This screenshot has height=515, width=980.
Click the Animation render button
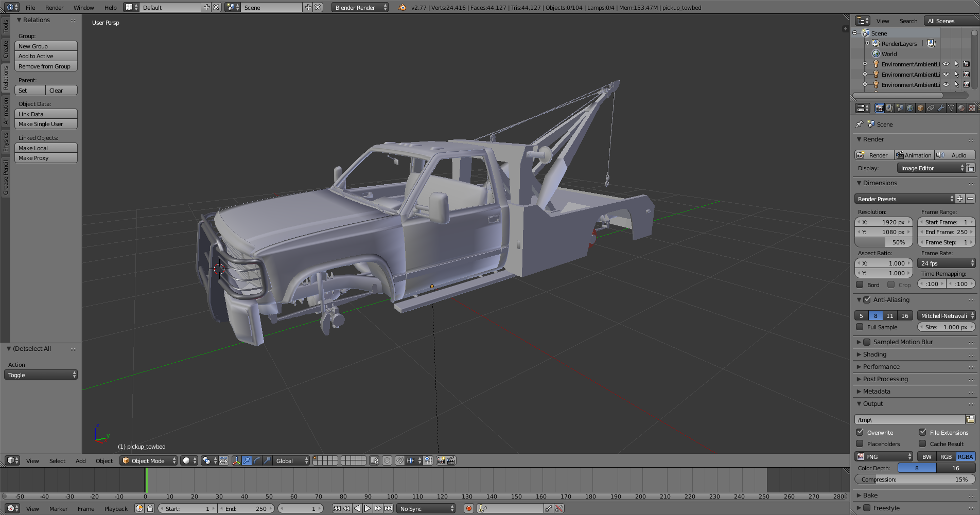click(x=914, y=155)
